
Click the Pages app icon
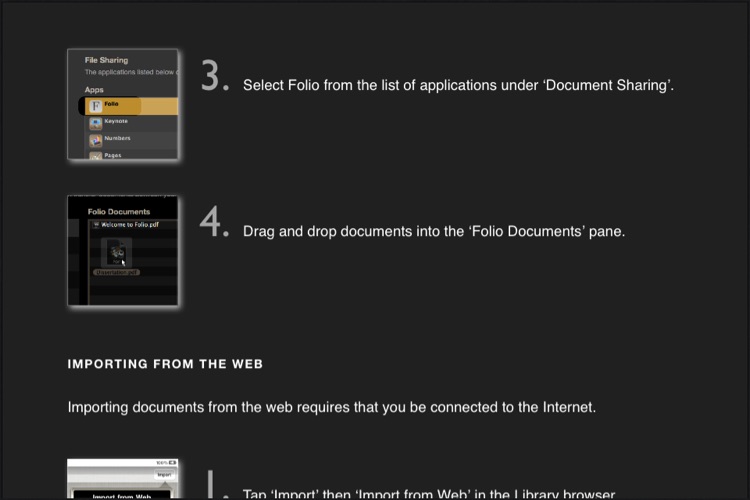96,156
